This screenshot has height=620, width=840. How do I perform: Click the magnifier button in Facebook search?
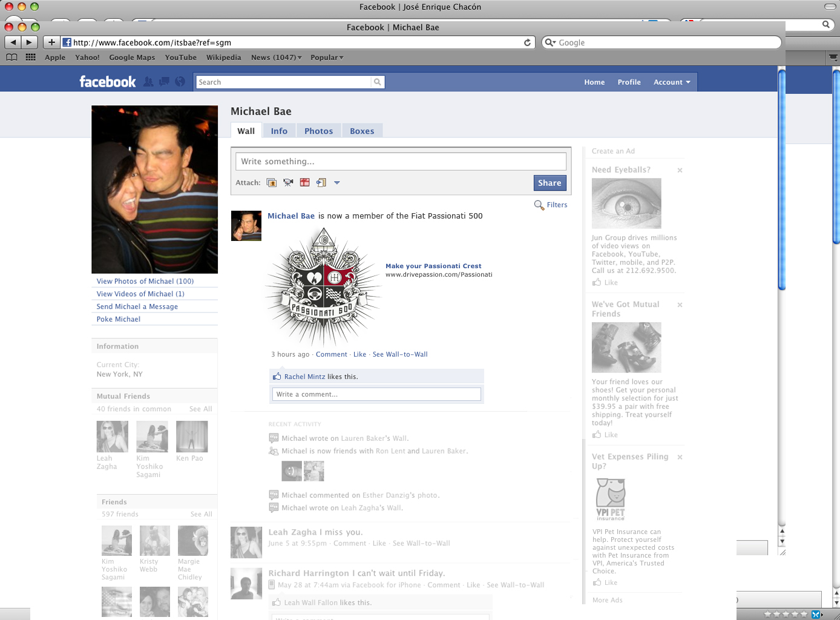378,82
